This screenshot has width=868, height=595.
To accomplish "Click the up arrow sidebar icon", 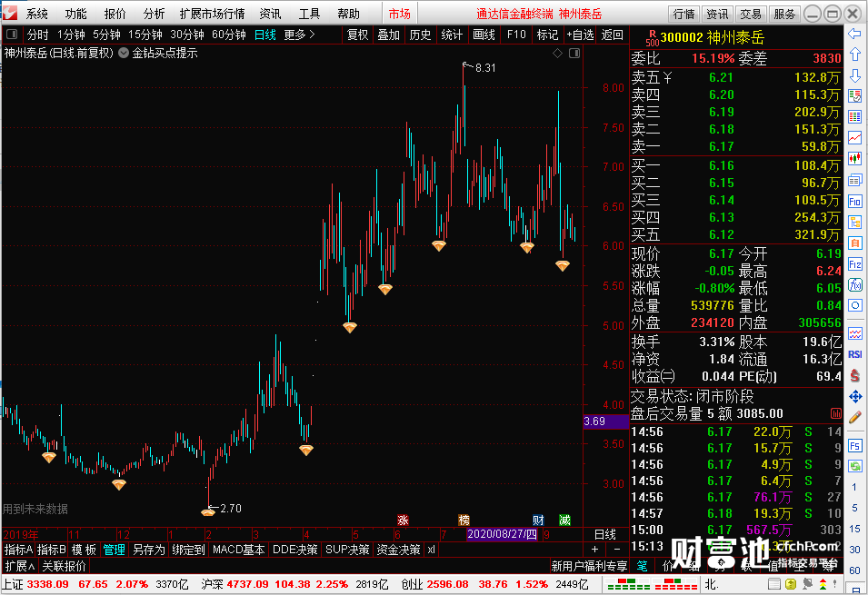I will click(854, 55).
